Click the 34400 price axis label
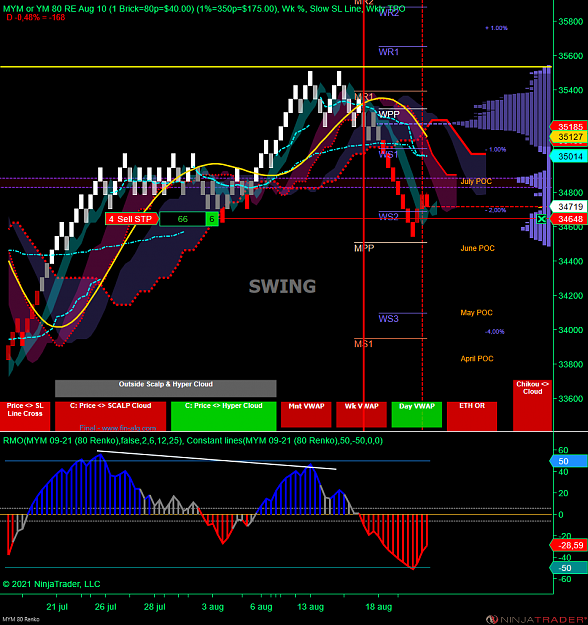The width and height of the screenshot is (588, 625). click(x=570, y=261)
